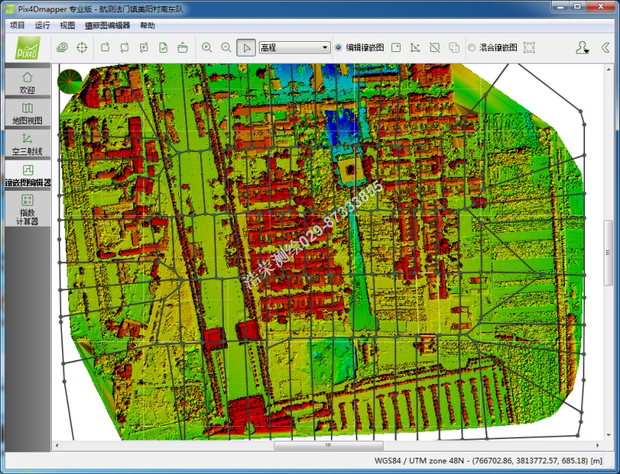Click the WGS84 / UTM zone 48N coordinate readout
The image size is (620, 474).
(x=488, y=461)
